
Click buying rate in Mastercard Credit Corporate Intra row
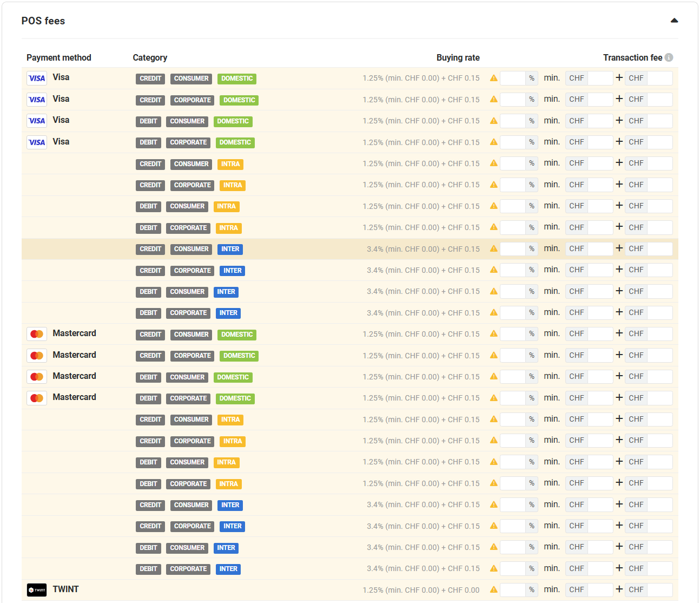[421, 441]
